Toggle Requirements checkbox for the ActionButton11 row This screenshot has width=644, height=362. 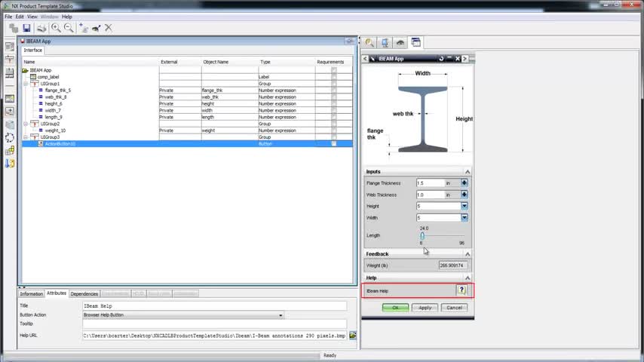(334, 144)
